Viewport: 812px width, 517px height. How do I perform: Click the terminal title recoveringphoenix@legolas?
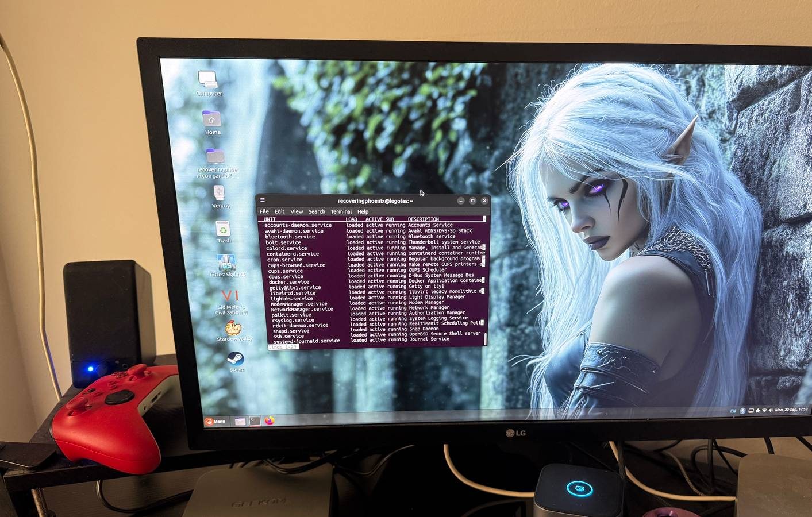point(375,200)
